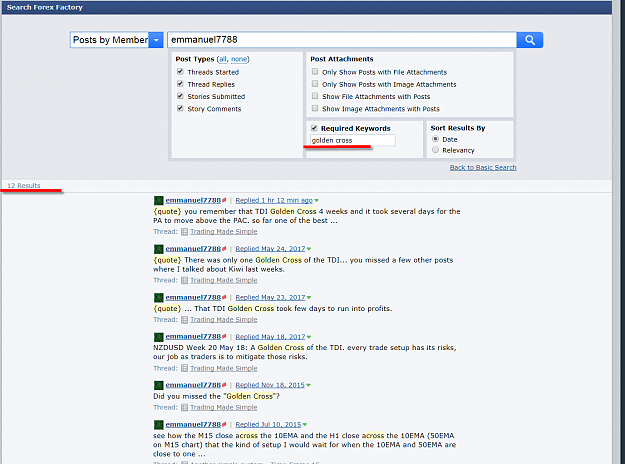Click Back to Basic Search link
Screen dimensions: 625x464
[x=483, y=167]
